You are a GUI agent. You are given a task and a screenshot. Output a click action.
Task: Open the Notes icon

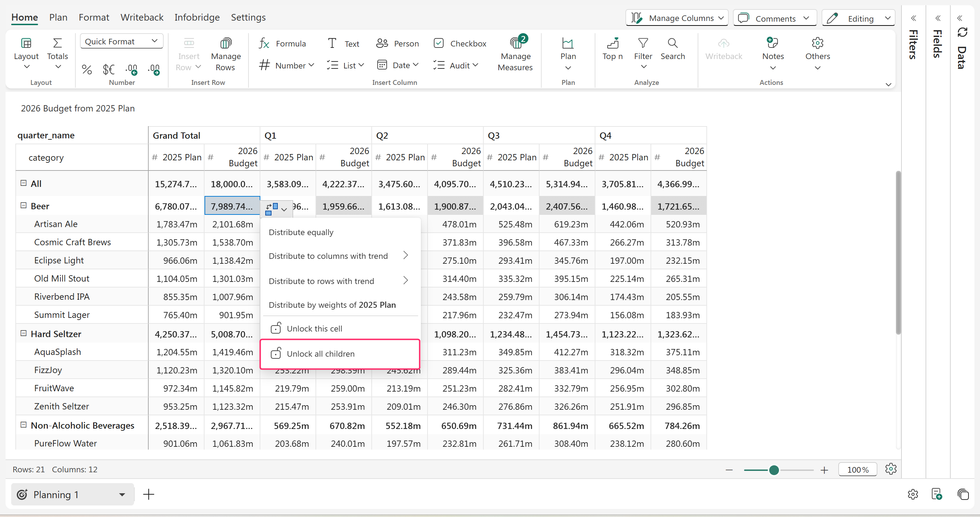click(772, 43)
